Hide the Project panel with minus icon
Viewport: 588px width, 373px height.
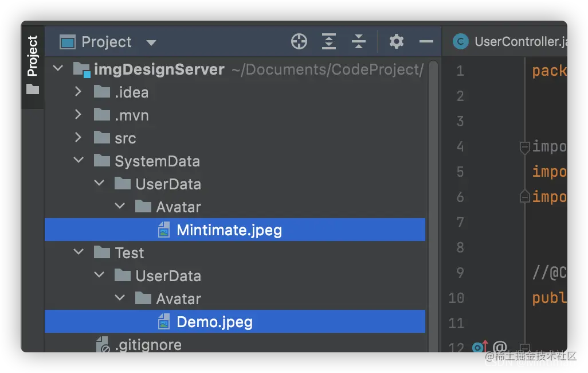(x=426, y=41)
